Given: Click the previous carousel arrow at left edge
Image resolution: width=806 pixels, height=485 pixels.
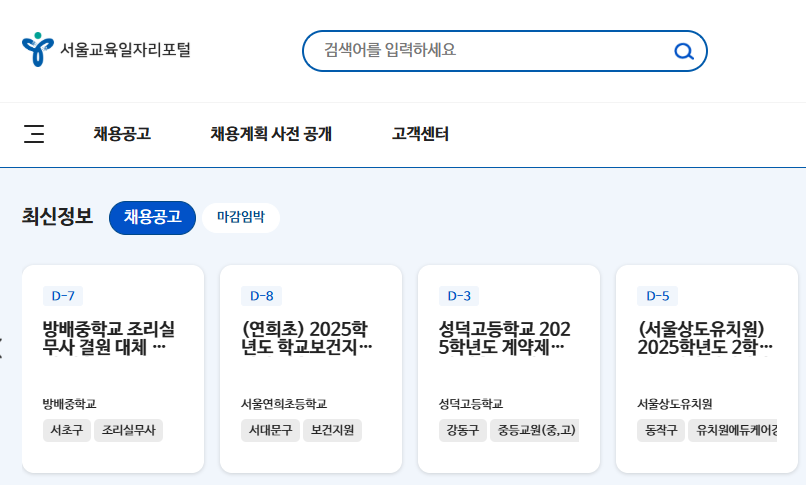Looking at the screenshot, I should pos(2,348).
